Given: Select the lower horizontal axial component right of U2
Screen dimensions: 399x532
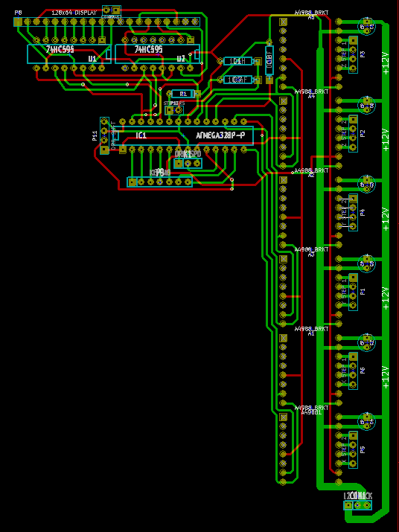Looking at the screenshot, I should [240, 80].
